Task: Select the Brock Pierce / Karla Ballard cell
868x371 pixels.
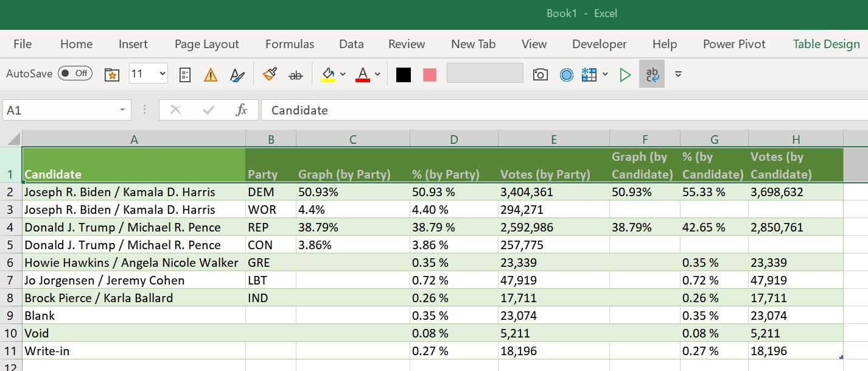Action: click(x=134, y=298)
